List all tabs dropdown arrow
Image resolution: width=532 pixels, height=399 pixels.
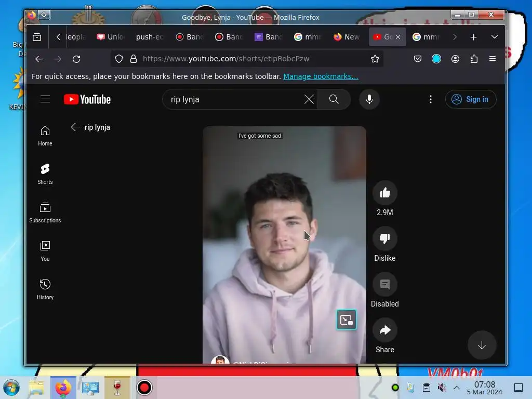coord(495,37)
